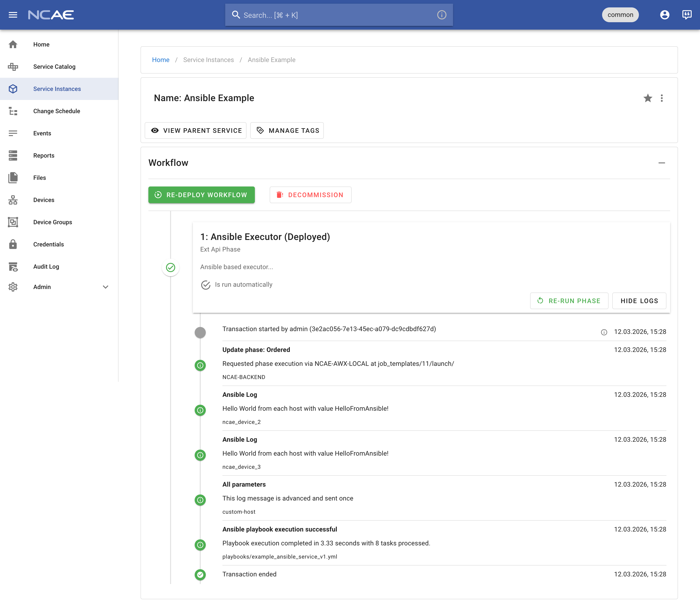Screen dimensions: 700x603
Task: Hide logs for Ansible Executor phase
Action: click(639, 301)
